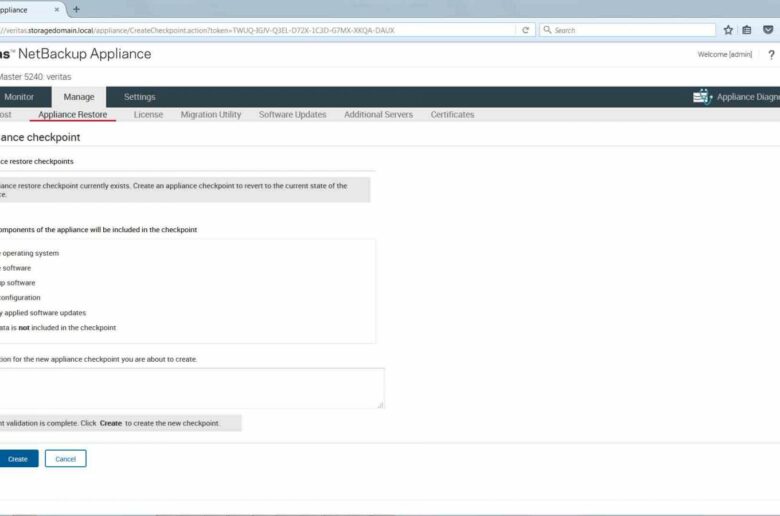Switch to the Monitor tab
Viewport: 780px width, 516px height.
(19, 97)
